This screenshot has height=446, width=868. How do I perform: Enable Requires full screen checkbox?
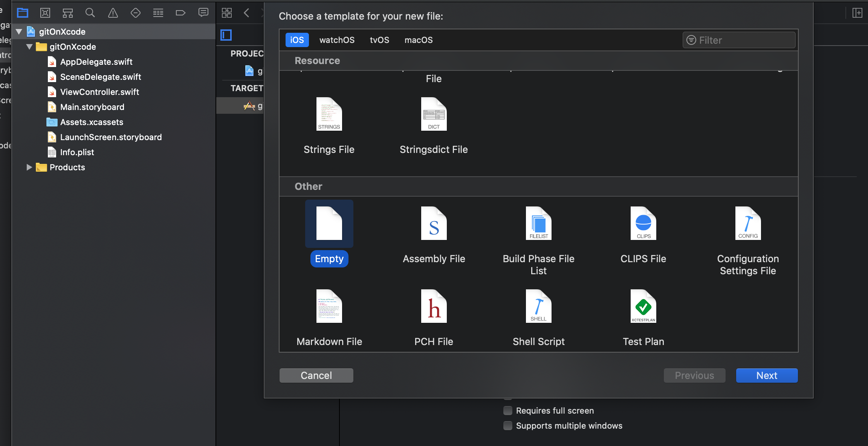click(508, 411)
